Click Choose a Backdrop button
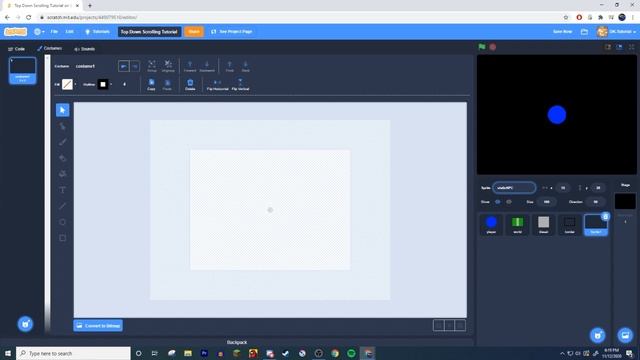640x360 pixels. click(625, 335)
